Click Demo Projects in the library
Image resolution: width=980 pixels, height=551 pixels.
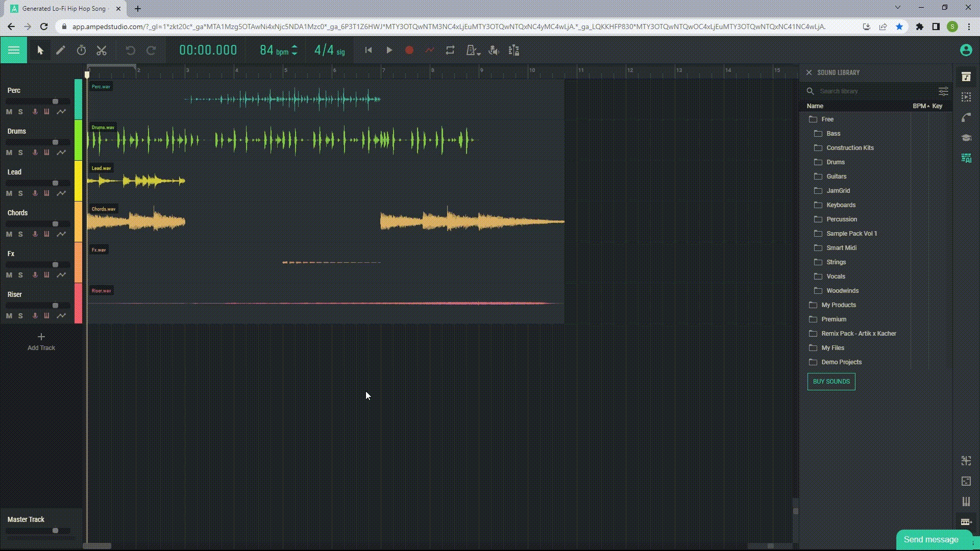pyautogui.click(x=841, y=362)
